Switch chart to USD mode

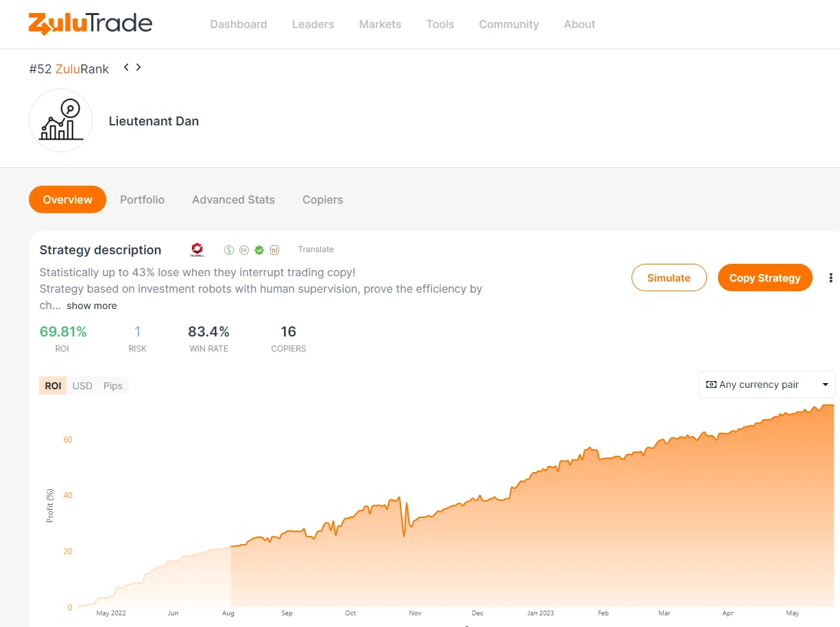coord(82,386)
